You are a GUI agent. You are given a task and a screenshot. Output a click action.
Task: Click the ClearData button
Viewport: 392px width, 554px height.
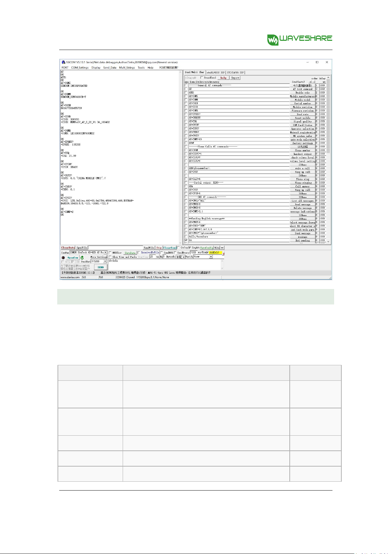click(68, 248)
